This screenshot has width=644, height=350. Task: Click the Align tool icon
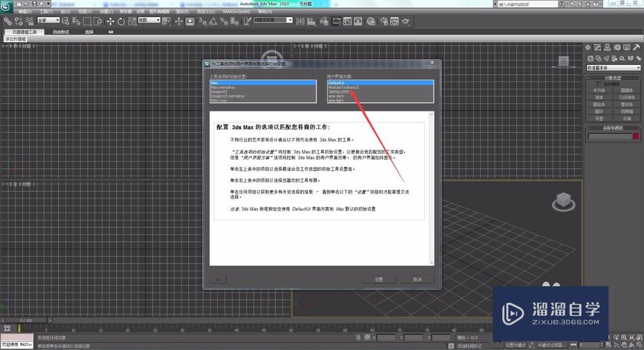pos(311,21)
